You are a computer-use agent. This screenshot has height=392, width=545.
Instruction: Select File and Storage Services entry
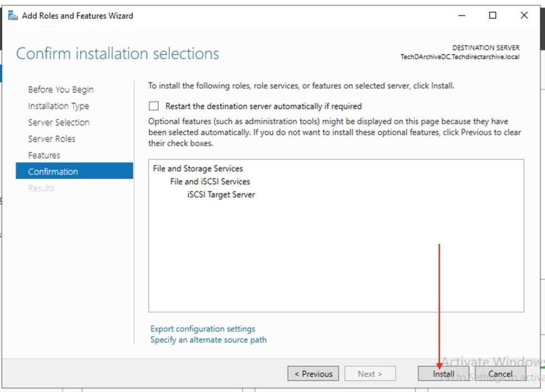tap(198, 168)
